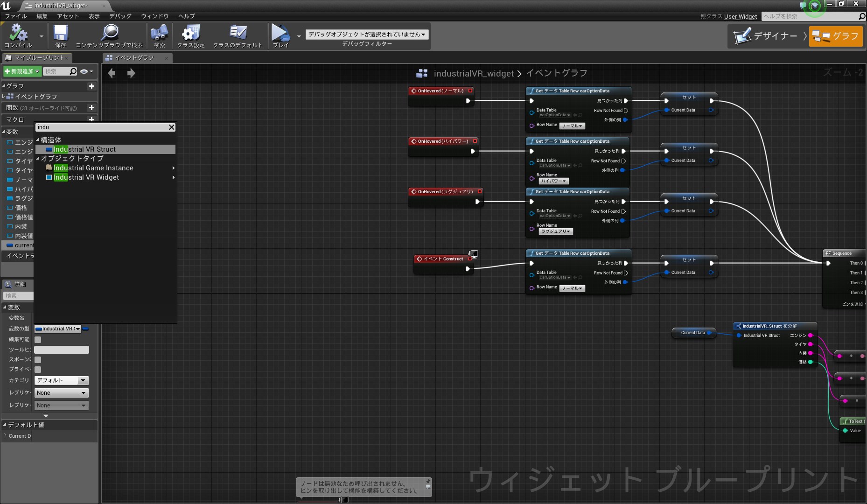The width and height of the screenshot is (867, 504).
Task: Open the コンパイル options dropdown arrow
Action: click(x=42, y=36)
